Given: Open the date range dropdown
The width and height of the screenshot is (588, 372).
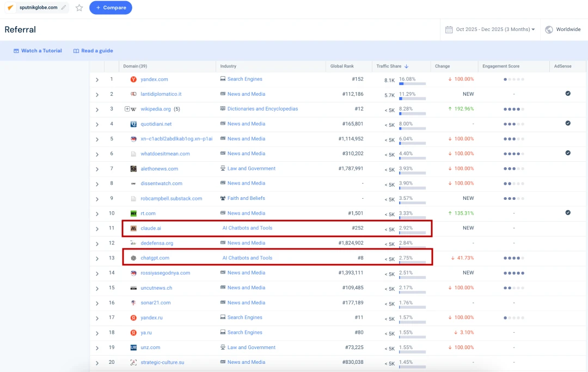Looking at the screenshot, I should point(490,29).
